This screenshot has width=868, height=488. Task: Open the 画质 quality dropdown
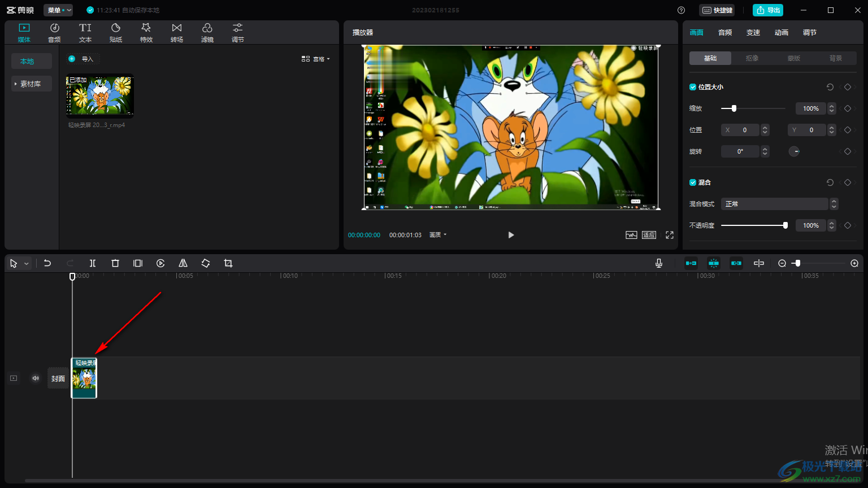[438, 235]
